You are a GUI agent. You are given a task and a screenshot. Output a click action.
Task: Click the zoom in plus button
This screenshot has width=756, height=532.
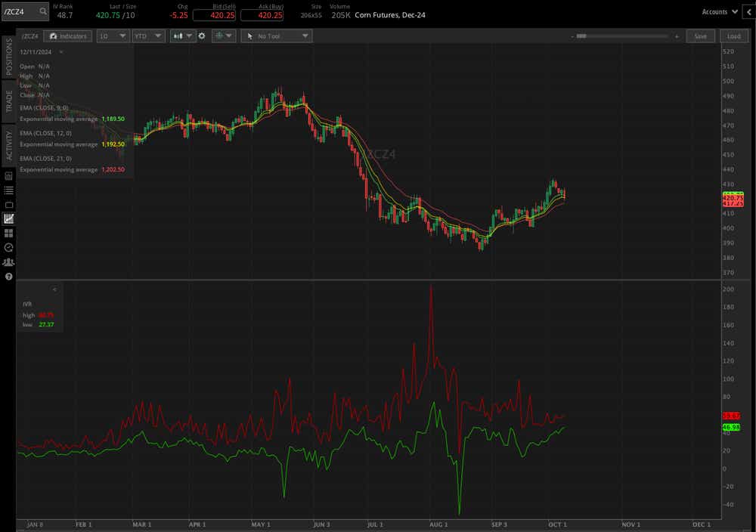point(677,36)
